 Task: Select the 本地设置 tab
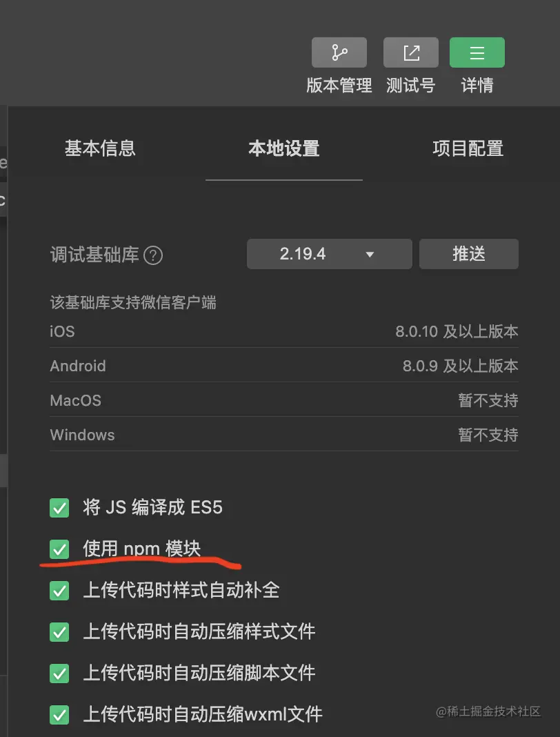283,148
